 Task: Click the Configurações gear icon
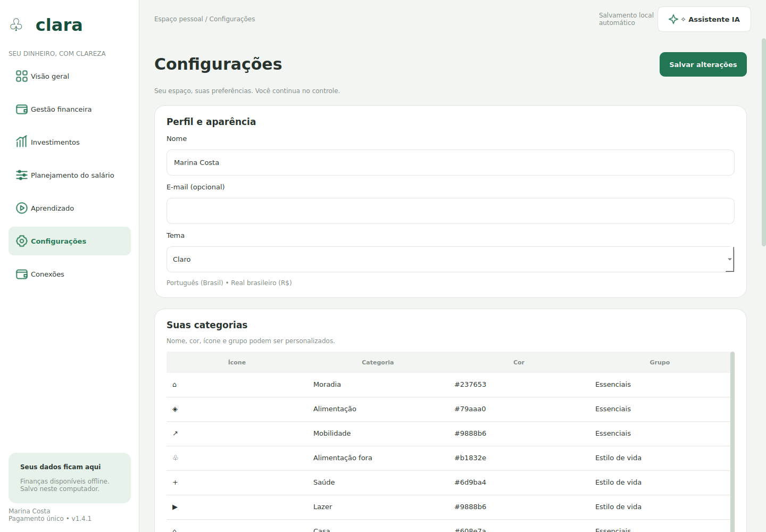point(22,241)
